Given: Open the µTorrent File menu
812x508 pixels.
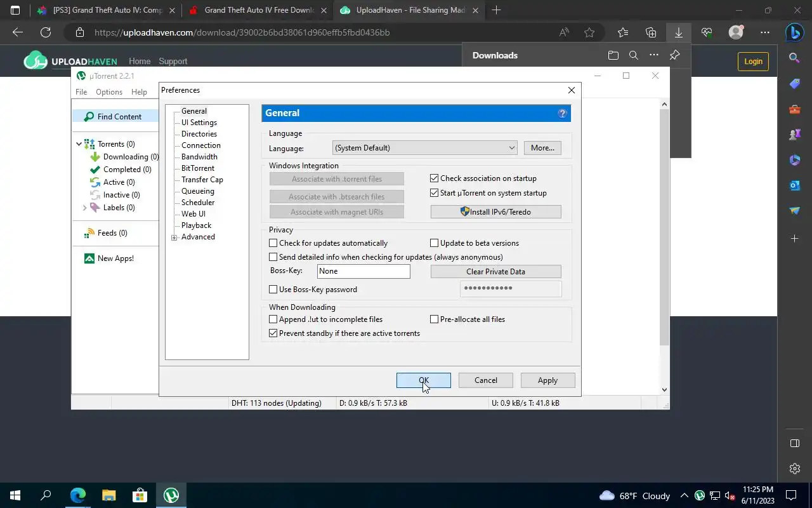Looking at the screenshot, I should tap(81, 92).
